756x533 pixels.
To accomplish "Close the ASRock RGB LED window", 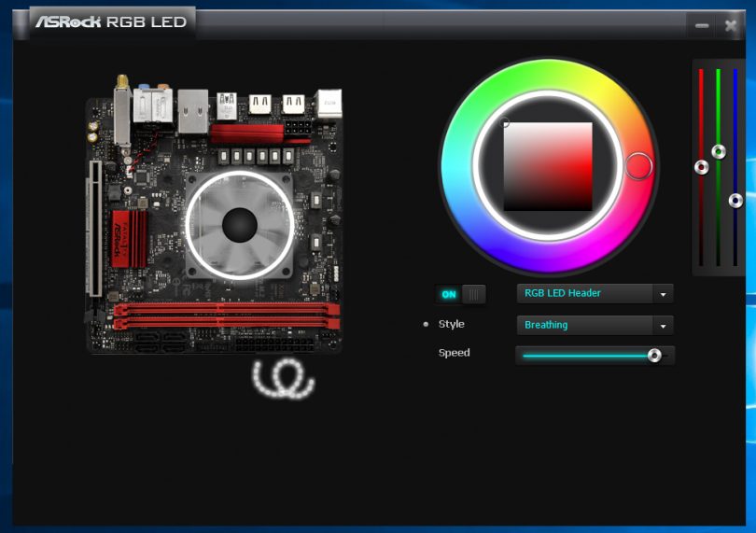I will click(731, 26).
